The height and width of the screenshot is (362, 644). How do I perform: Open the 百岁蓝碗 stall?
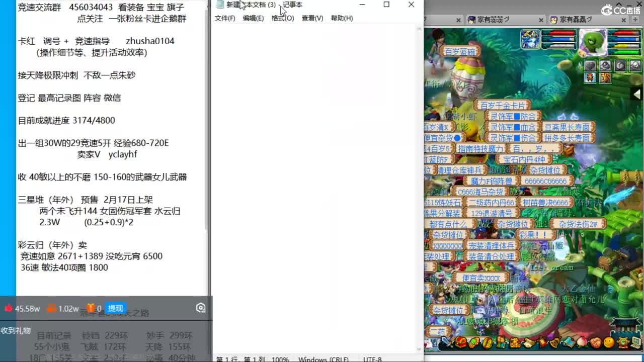pos(460,52)
